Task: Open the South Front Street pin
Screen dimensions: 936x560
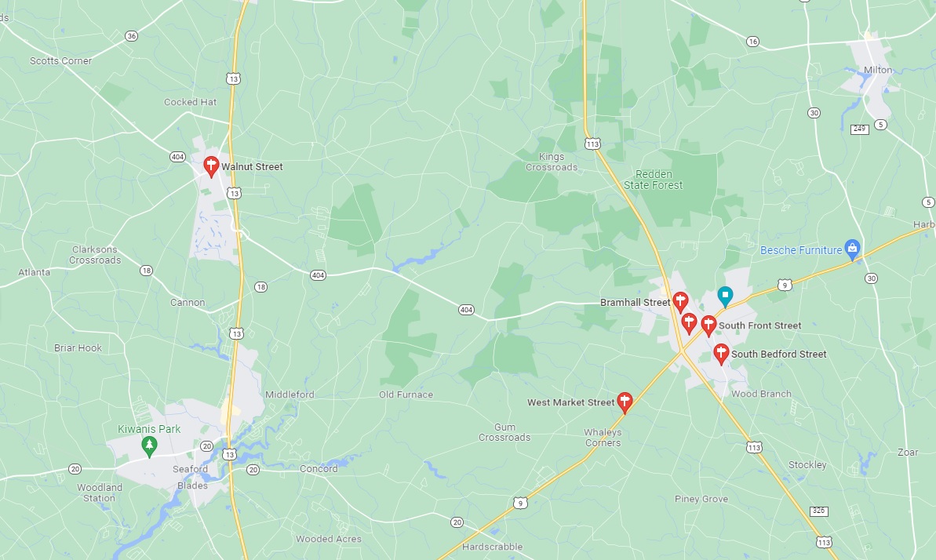Action: click(x=708, y=326)
